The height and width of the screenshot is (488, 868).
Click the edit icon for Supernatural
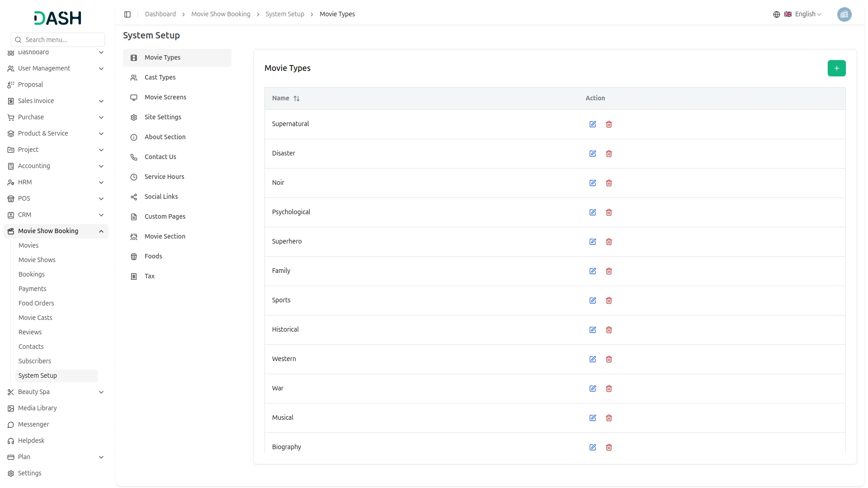pyautogui.click(x=592, y=124)
